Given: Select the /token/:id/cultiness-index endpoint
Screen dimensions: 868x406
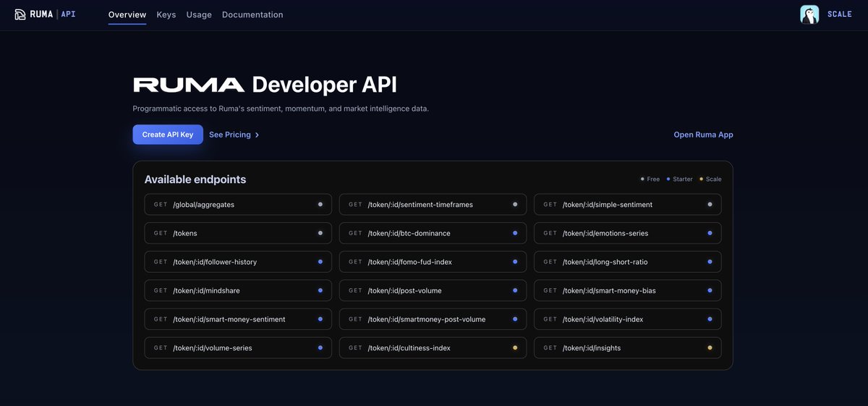Looking at the screenshot, I should point(433,348).
